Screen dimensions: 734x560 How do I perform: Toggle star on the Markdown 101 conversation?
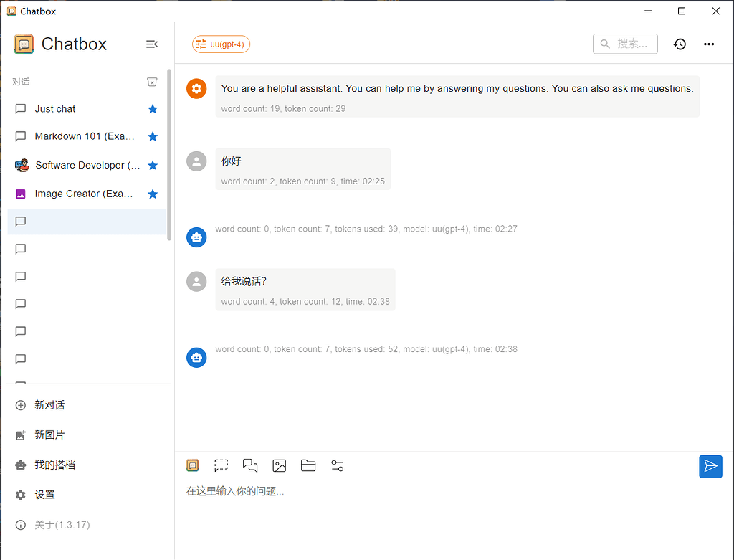click(x=153, y=137)
